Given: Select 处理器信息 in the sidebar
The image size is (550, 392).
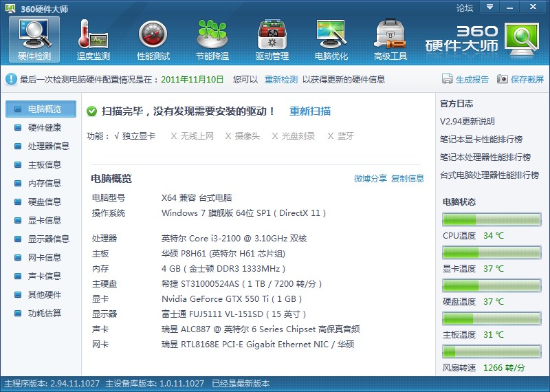Looking at the screenshot, I should tap(48, 146).
